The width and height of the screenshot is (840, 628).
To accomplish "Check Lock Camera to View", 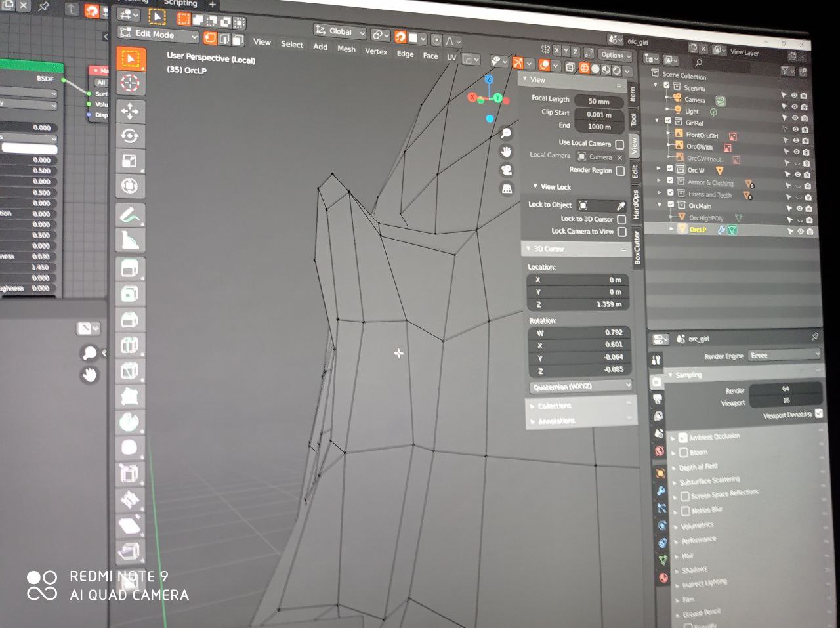I will (622, 232).
